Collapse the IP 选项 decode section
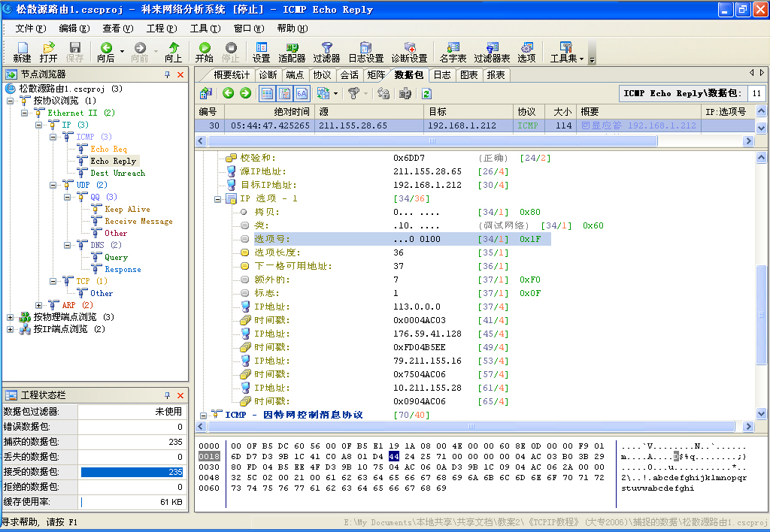Image resolution: width=770 pixels, height=532 pixels. pos(217,199)
